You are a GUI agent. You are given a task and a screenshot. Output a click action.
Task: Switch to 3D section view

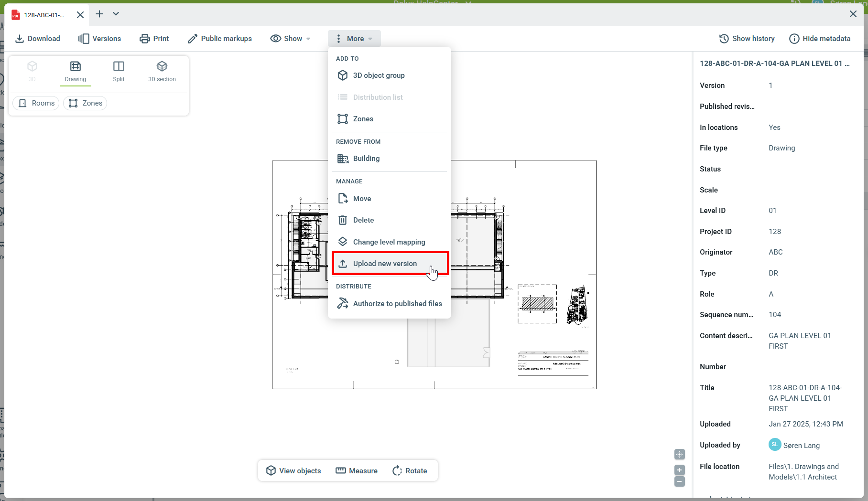point(162,71)
